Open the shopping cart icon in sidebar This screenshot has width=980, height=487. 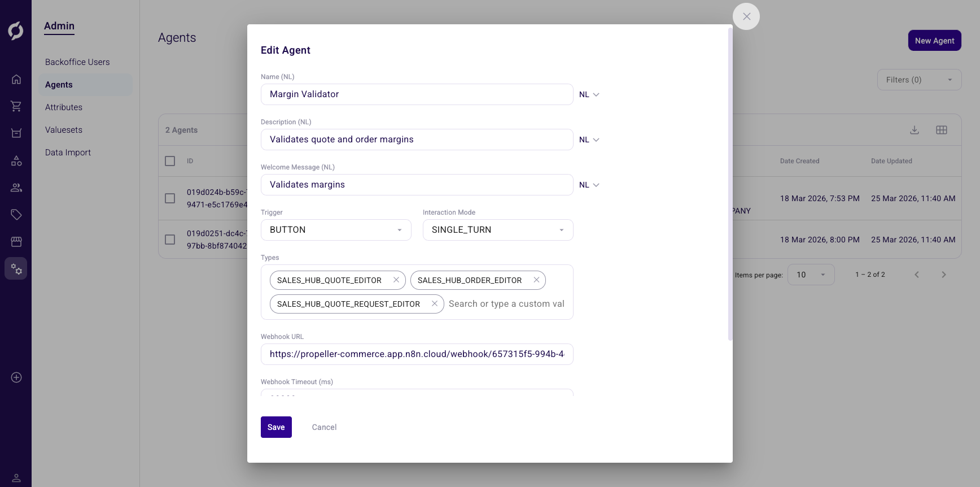16,106
